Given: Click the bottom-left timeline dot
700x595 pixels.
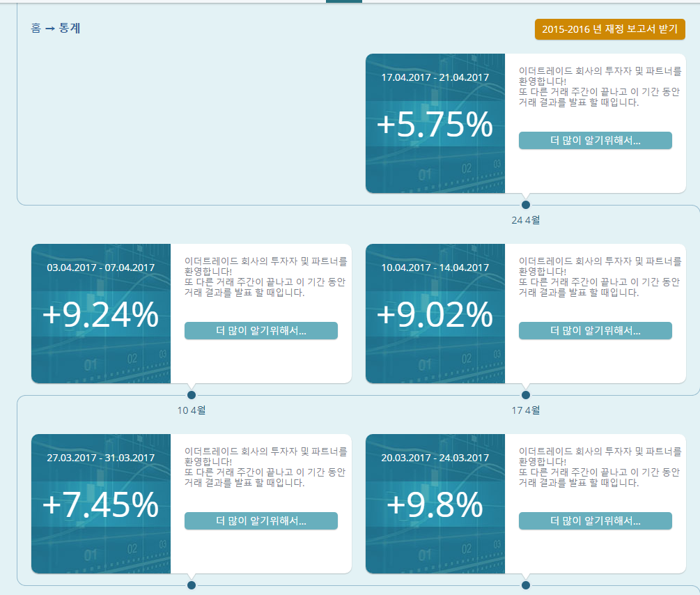Looking at the screenshot, I should point(191,585).
